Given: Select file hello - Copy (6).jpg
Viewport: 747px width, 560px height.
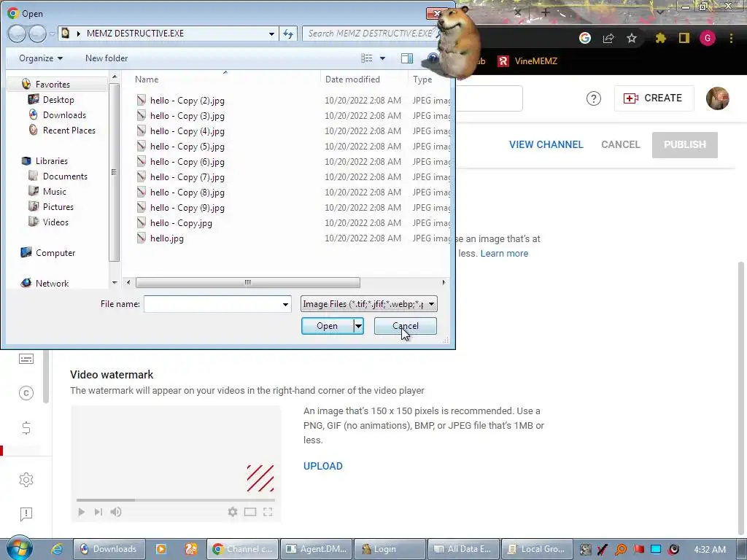Looking at the screenshot, I should point(187,161).
